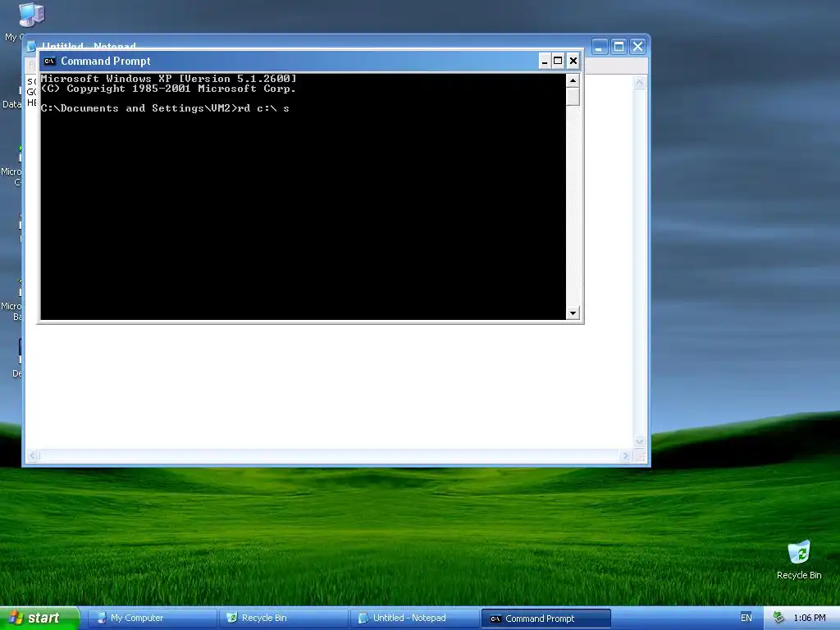Select the My Computer desktop icon
Viewport: 840px width, 630px height.
click(x=31, y=16)
